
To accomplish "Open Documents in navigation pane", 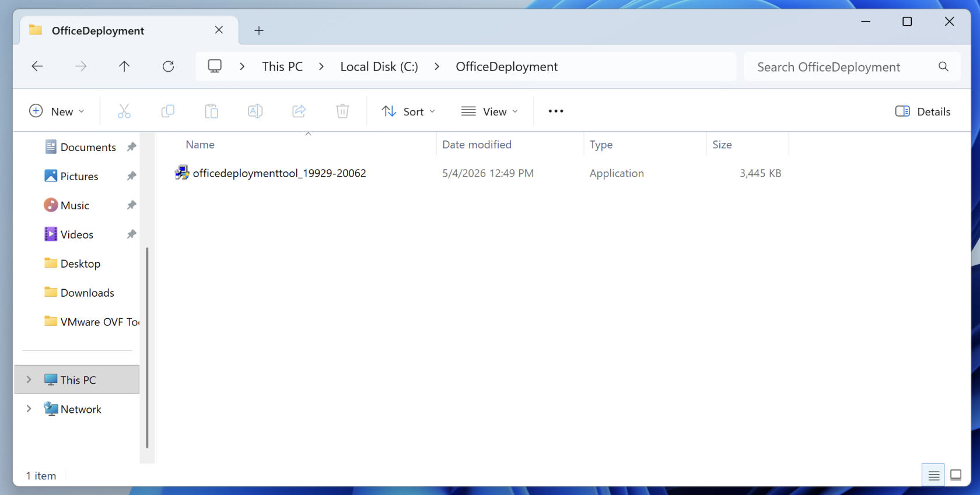I will tap(88, 147).
